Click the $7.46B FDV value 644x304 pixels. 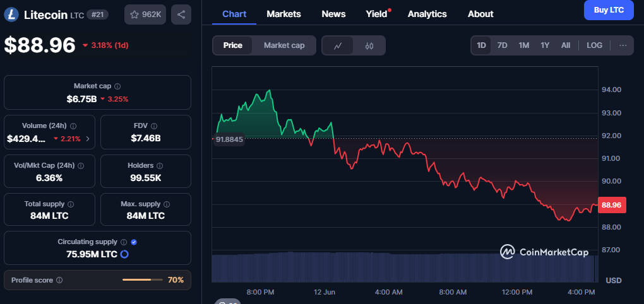coord(146,138)
